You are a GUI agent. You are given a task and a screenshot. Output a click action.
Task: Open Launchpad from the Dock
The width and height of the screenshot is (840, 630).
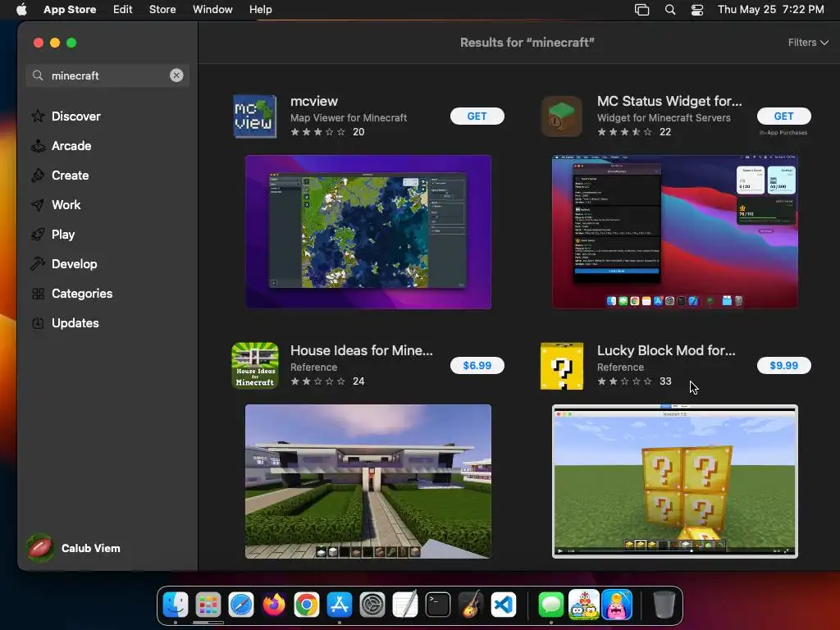tap(208, 605)
